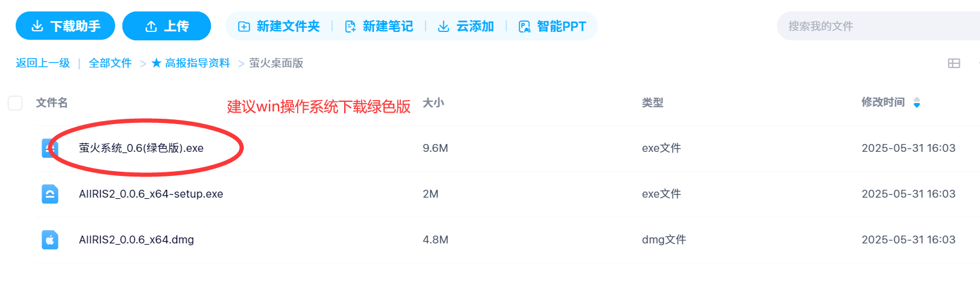Click the AIIRIS2_0.0.6_x64-setup.exe file icon
This screenshot has height=288, width=980.
pos(50,194)
